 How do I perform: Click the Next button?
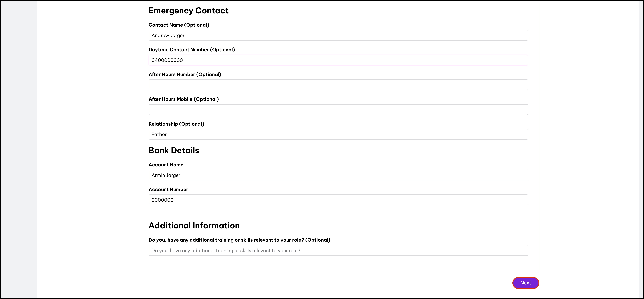coord(526,283)
